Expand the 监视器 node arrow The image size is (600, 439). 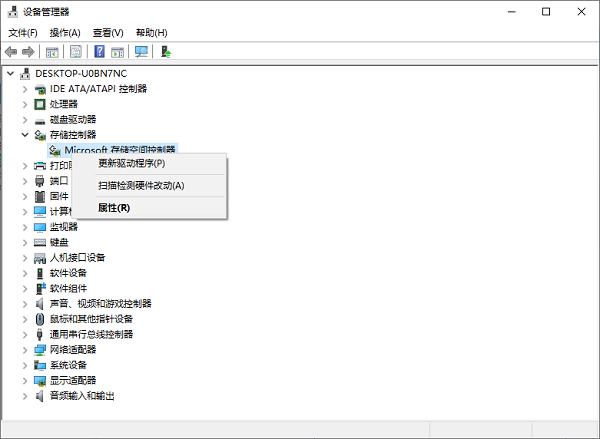(x=25, y=227)
